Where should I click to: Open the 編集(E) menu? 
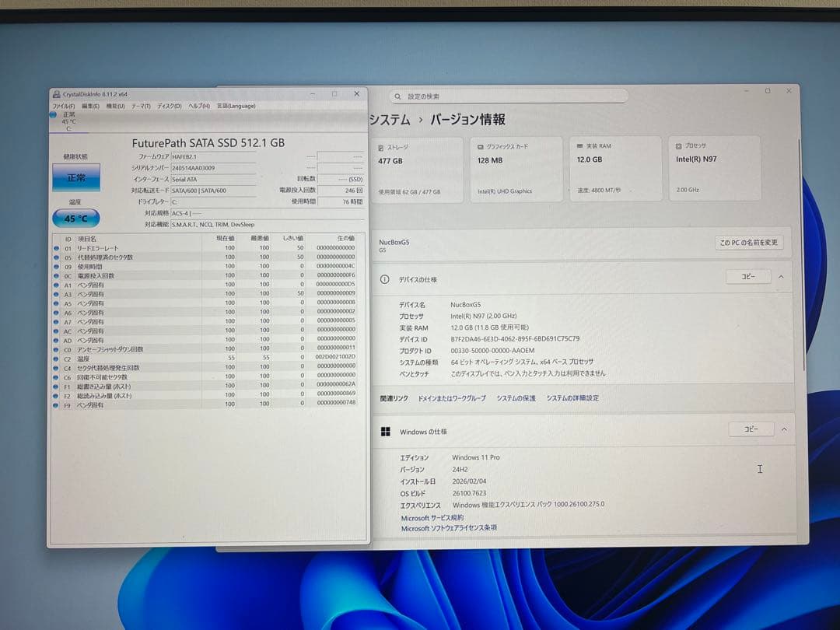coord(90,106)
